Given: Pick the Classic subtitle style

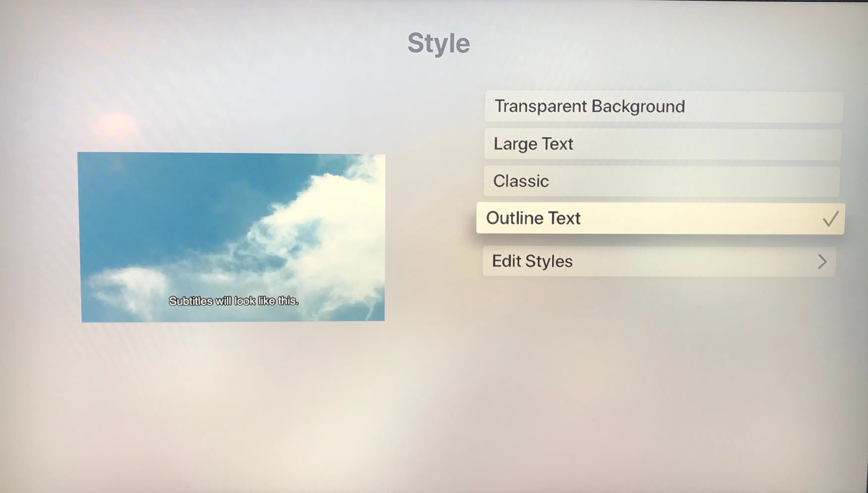Looking at the screenshot, I should (662, 181).
